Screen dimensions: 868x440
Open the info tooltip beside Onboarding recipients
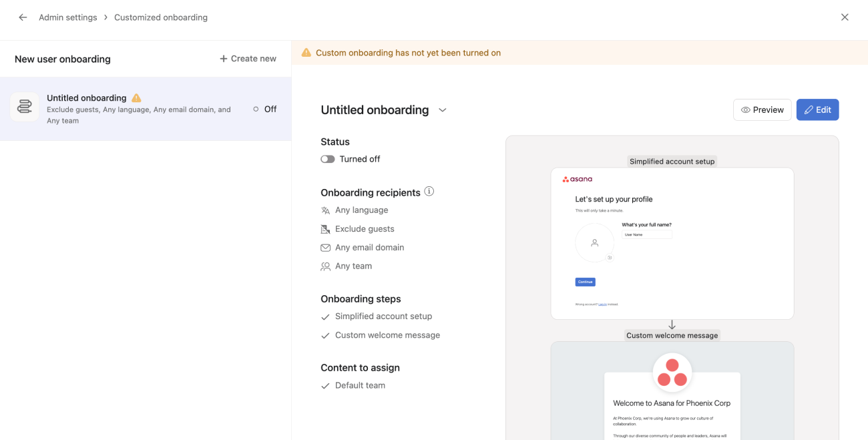click(x=429, y=191)
